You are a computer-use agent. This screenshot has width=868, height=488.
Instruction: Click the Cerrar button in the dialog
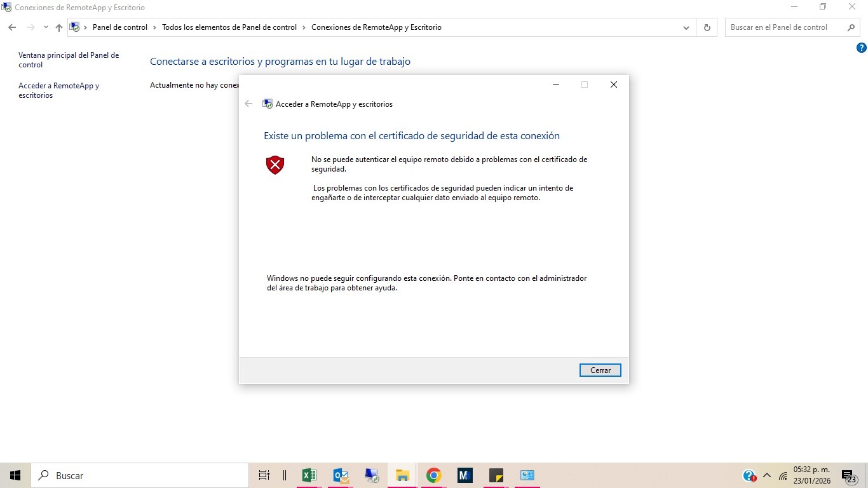pyautogui.click(x=600, y=370)
